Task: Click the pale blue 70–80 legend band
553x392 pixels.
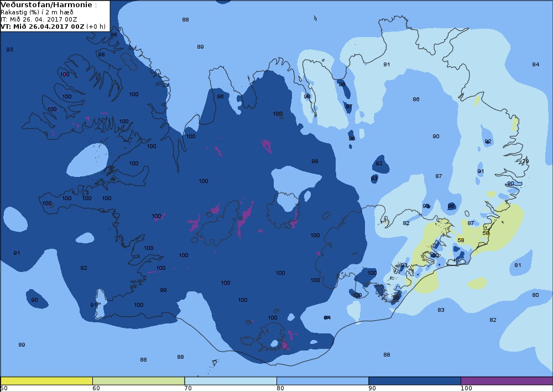Action: pyautogui.click(x=230, y=381)
